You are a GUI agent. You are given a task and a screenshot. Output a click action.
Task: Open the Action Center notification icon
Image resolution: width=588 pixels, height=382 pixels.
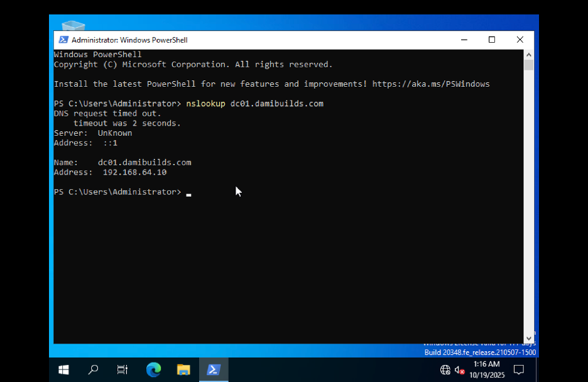coord(519,369)
